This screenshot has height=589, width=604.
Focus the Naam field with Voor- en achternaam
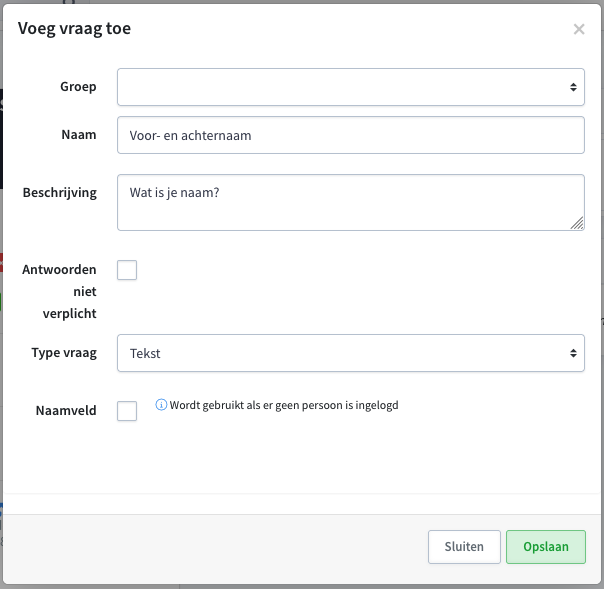tap(351, 135)
